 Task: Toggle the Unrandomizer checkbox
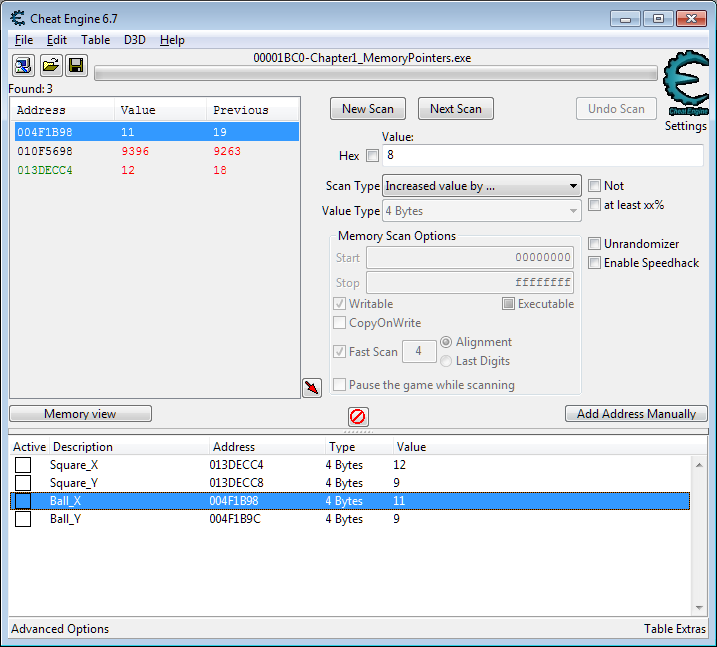(x=595, y=244)
